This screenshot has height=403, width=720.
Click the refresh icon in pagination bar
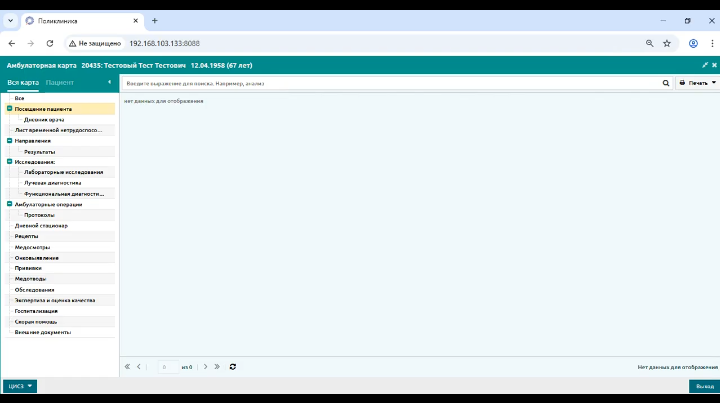233,367
